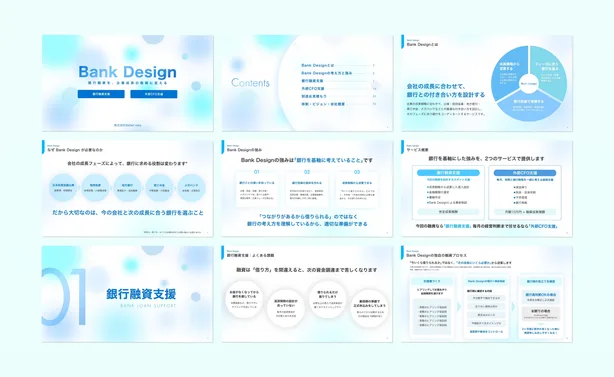Select second Contents entry about Bank Design strengths
The height and width of the screenshot is (377, 614).
[x=327, y=73]
